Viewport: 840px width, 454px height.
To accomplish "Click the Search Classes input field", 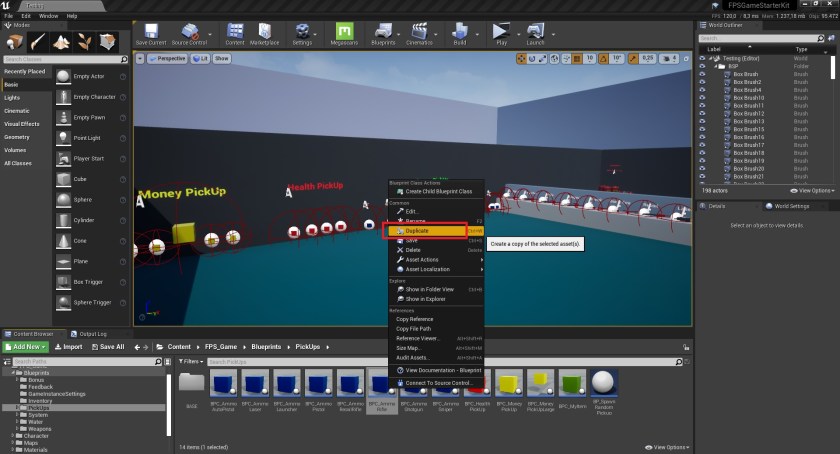I will [x=66, y=59].
